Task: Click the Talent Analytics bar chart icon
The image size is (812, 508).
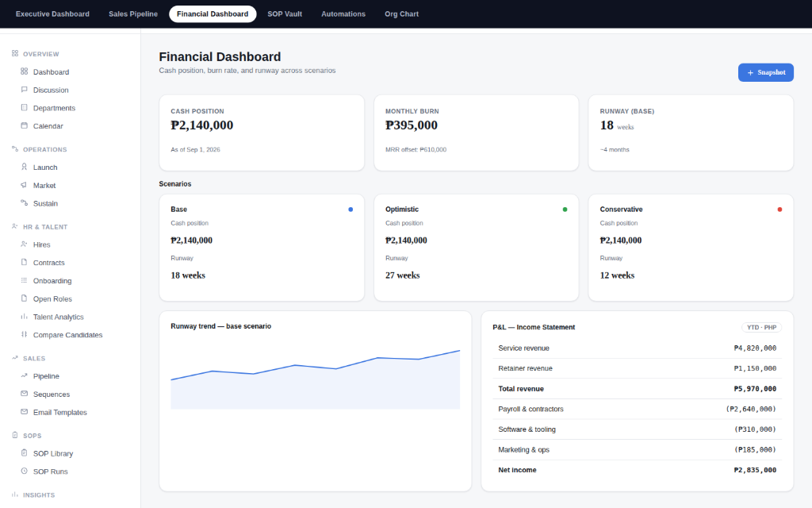Action: (24, 317)
